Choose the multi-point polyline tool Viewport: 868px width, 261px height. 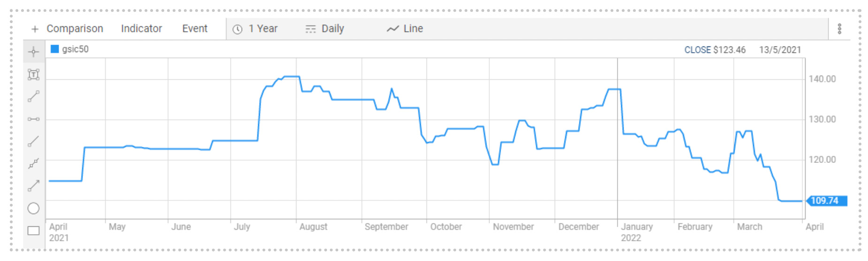34,163
